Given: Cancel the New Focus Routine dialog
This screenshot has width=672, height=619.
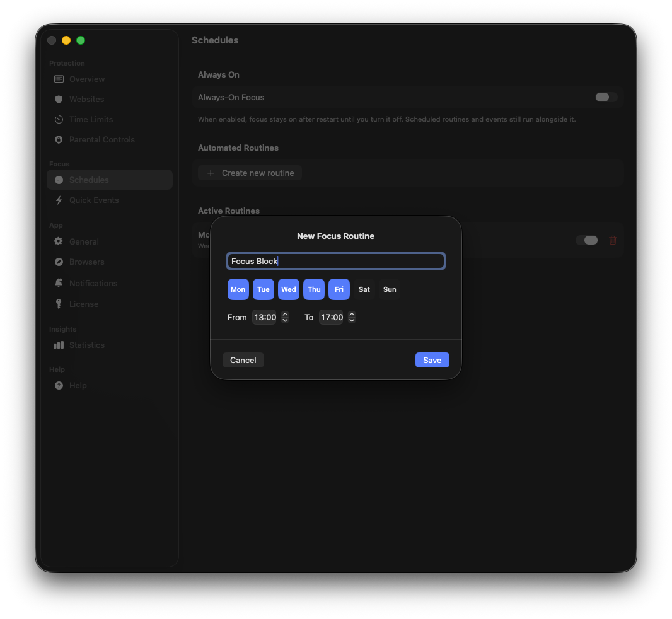Looking at the screenshot, I should coord(243,360).
